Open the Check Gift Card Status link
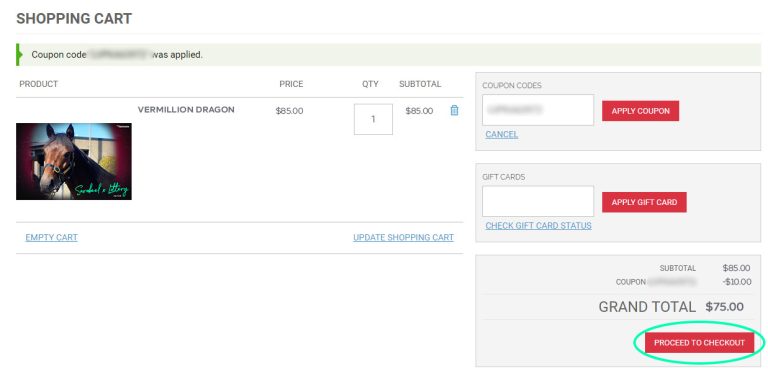The height and width of the screenshot is (374, 768). pyautogui.click(x=538, y=226)
